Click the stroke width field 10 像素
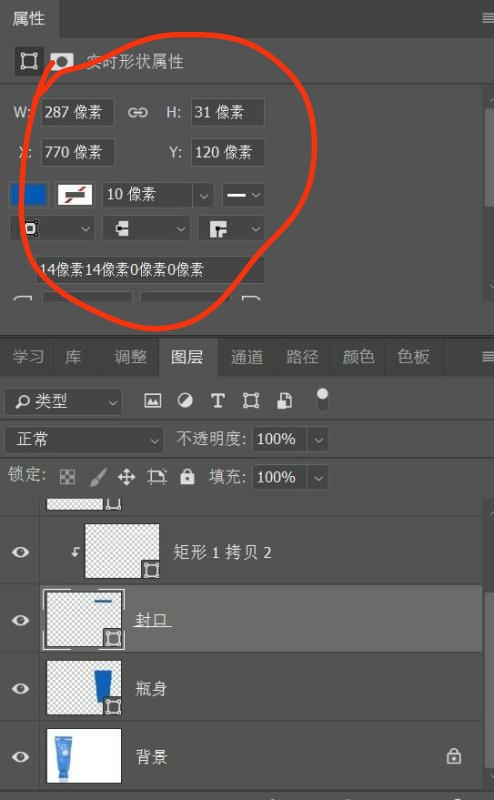The width and height of the screenshot is (494, 800). tap(147, 195)
